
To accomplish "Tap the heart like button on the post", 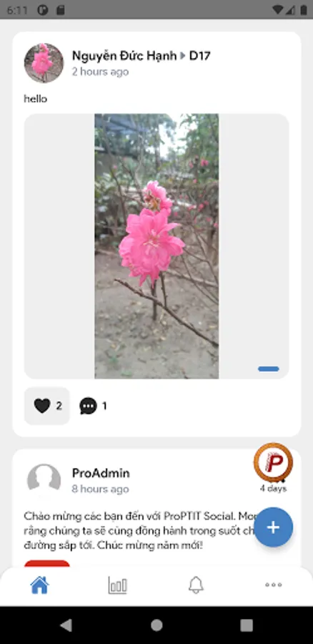I will click(46, 406).
